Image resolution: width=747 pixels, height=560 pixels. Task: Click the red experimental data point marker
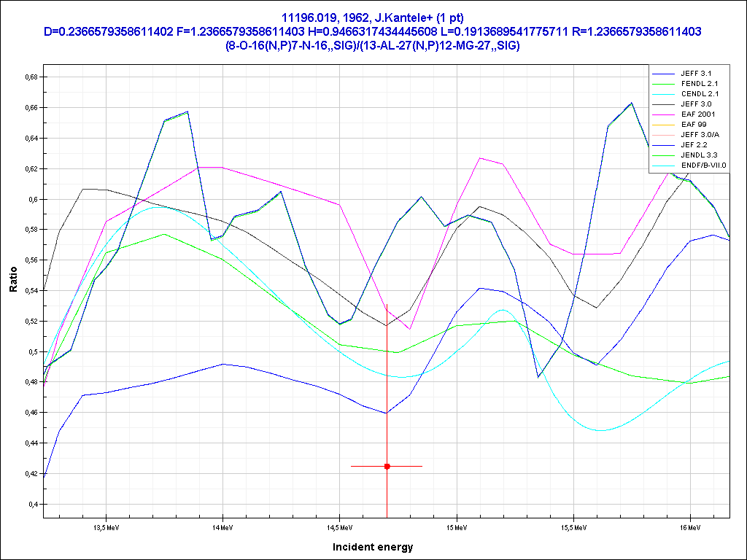pyautogui.click(x=387, y=466)
